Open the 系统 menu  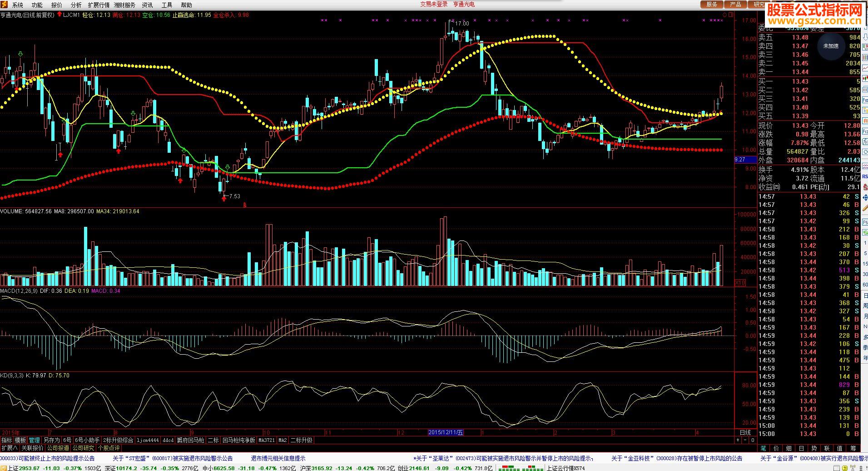pyautogui.click(x=18, y=5)
